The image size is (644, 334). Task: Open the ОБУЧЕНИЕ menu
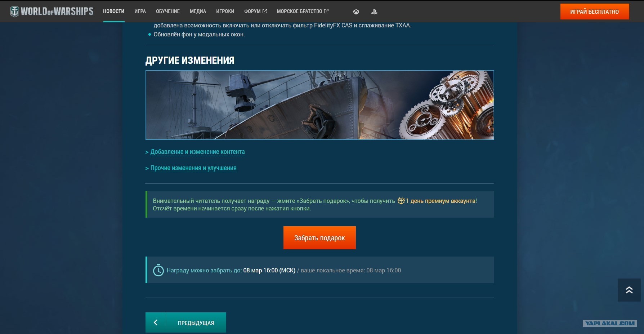click(168, 12)
